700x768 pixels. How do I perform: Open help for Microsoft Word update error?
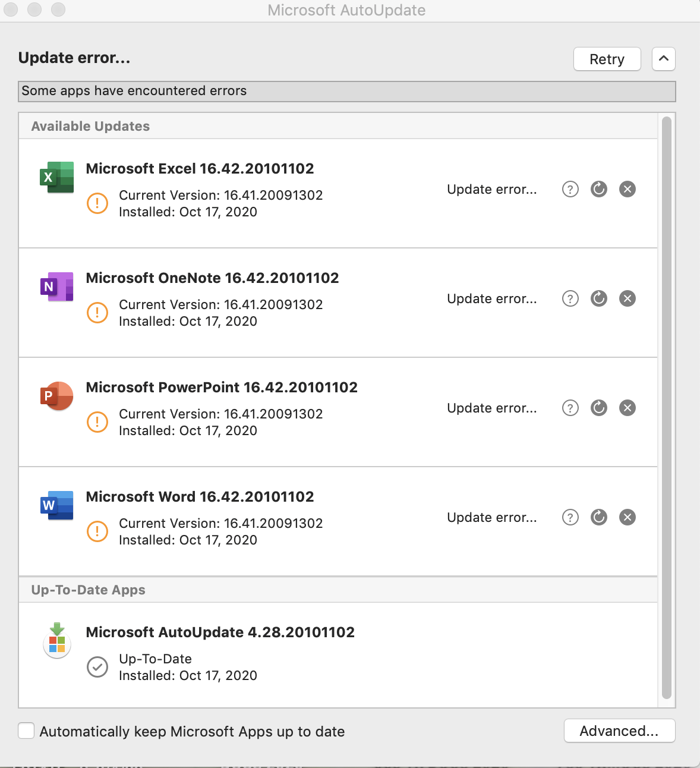[x=570, y=517]
